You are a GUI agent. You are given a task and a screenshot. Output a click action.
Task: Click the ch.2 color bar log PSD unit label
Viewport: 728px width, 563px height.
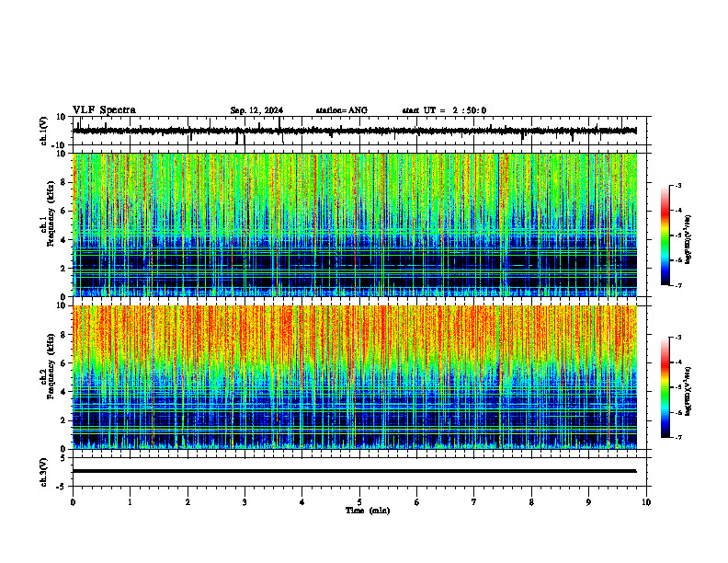(688, 391)
